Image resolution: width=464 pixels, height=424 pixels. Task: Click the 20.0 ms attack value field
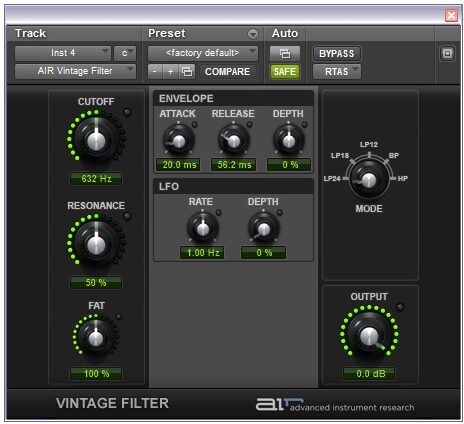tap(179, 165)
